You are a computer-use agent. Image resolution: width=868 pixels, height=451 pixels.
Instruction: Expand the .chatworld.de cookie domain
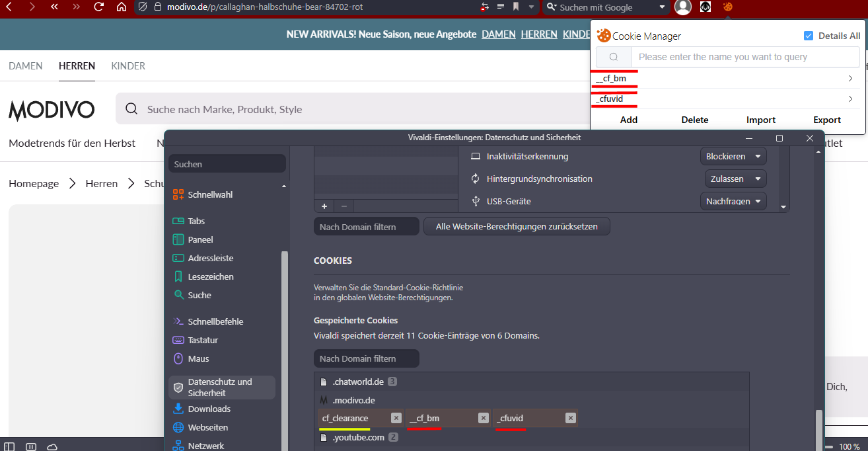pyautogui.click(x=532, y=382)
